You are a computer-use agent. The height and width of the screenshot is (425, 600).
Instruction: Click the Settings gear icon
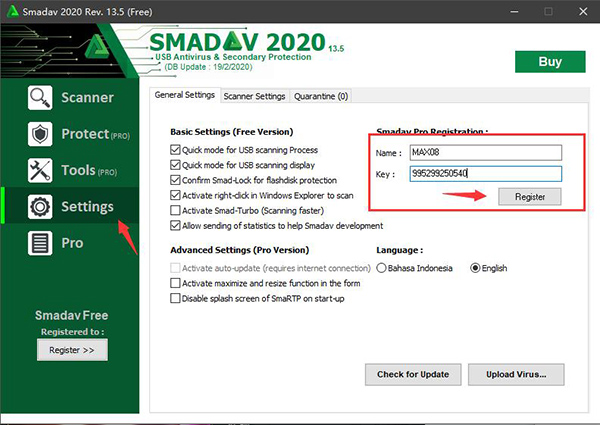40,207
